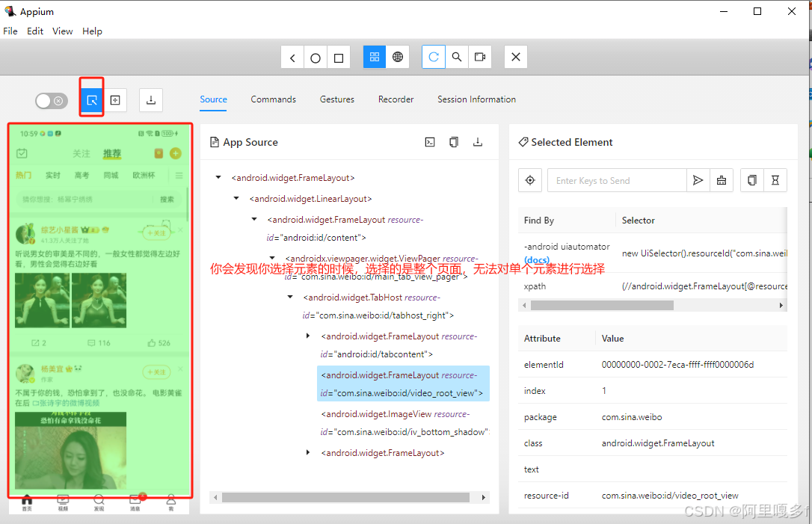Click right arrow of Selector table scrollbar
The image size is (812, 524).
pos(781,306)
